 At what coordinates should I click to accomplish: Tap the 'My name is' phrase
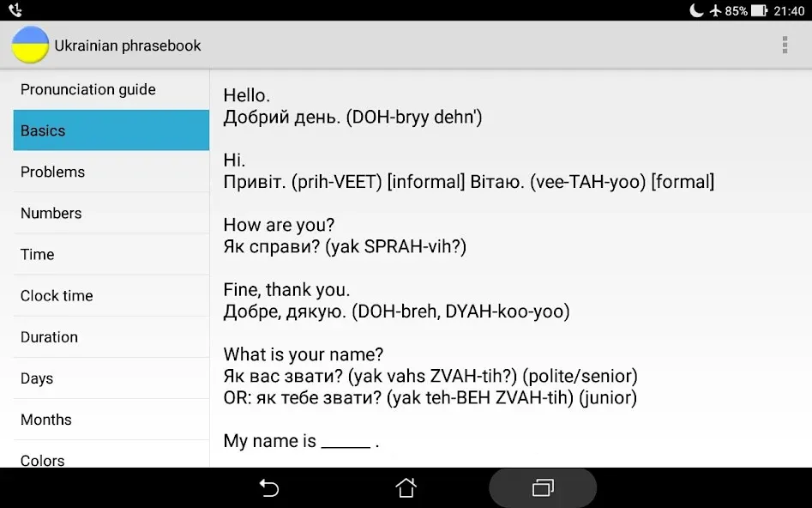pos(301,441)
